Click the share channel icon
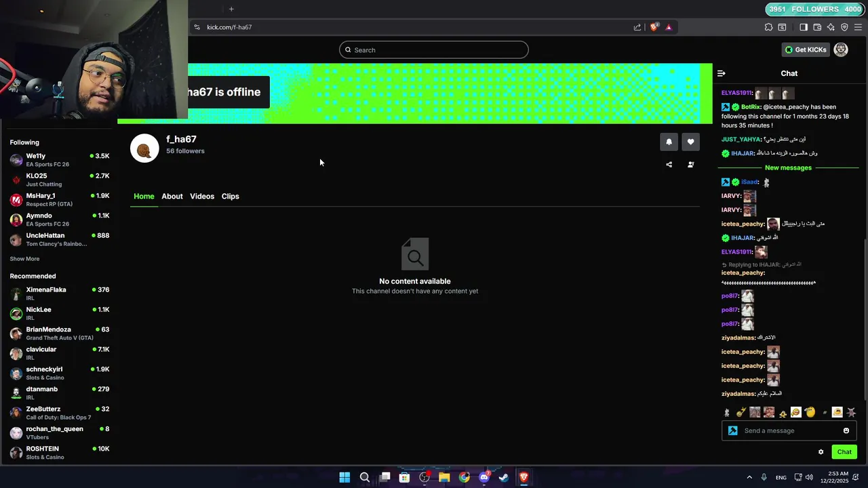This screenshot has width=868, height=488. 669,165
